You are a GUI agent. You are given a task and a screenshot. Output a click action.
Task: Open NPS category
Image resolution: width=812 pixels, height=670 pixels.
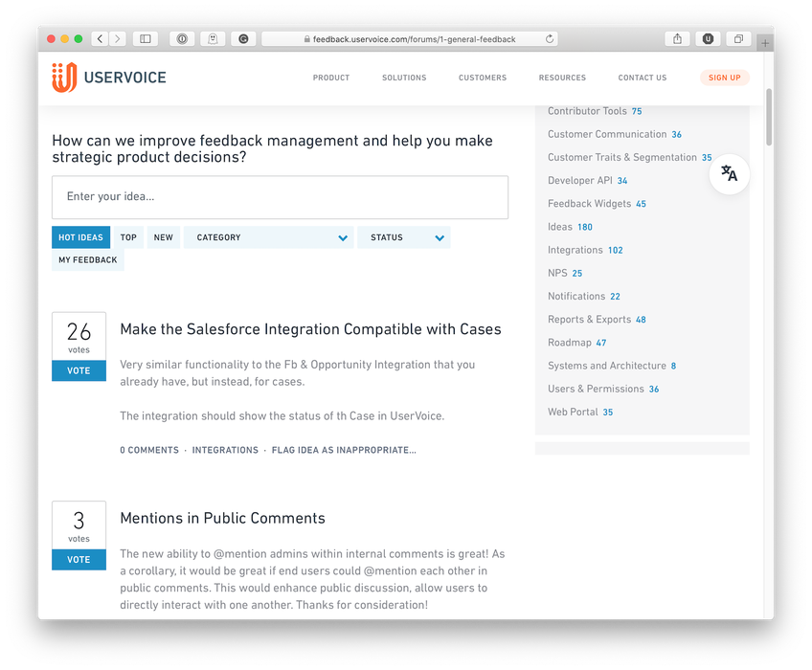(x=565, y=273)
